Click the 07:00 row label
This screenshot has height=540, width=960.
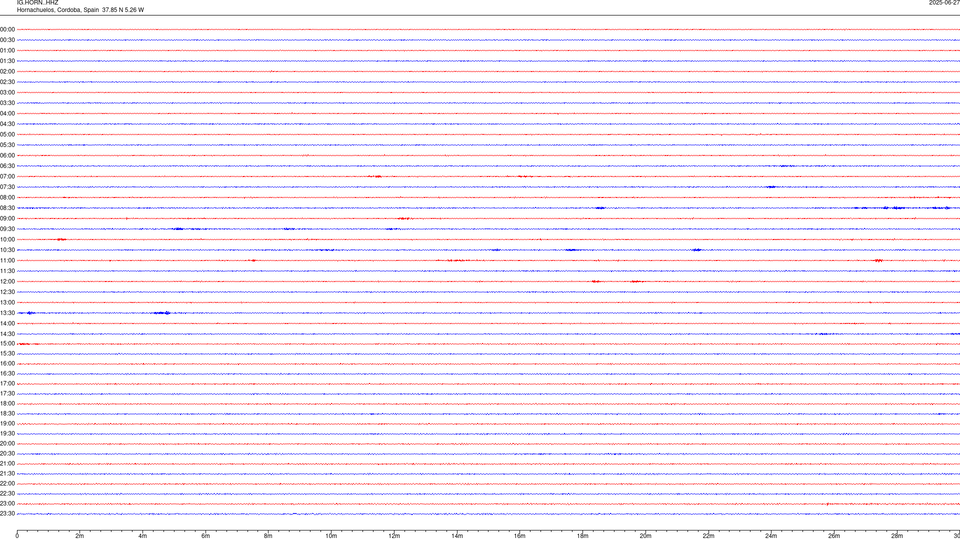[x=7, y=176]
